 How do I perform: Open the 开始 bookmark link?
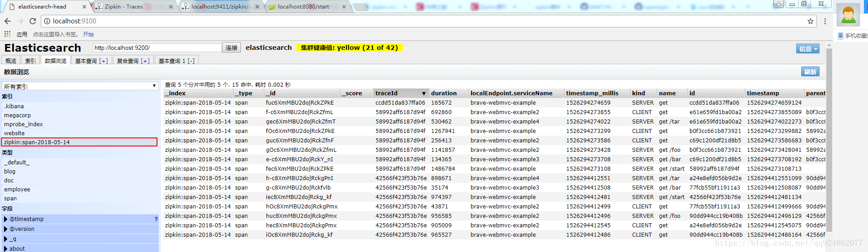pyautogui.click(x=88, y=34)
